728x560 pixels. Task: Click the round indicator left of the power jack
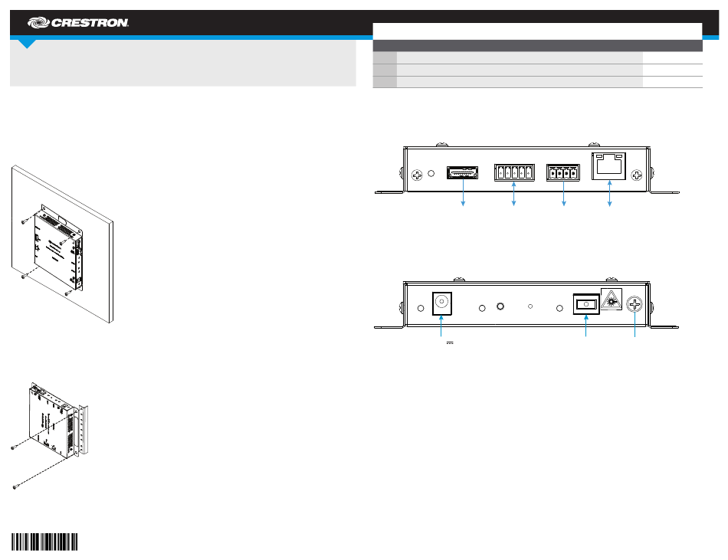click(x=421, y=308)
